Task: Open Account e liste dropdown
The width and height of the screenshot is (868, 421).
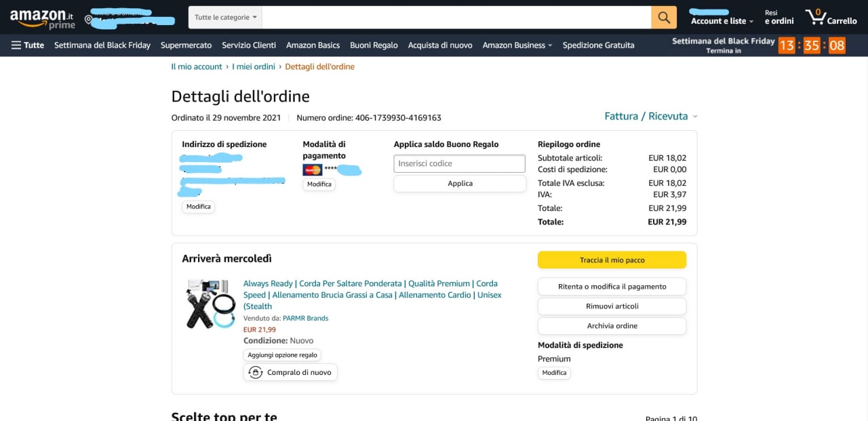Action: [722, 21]
